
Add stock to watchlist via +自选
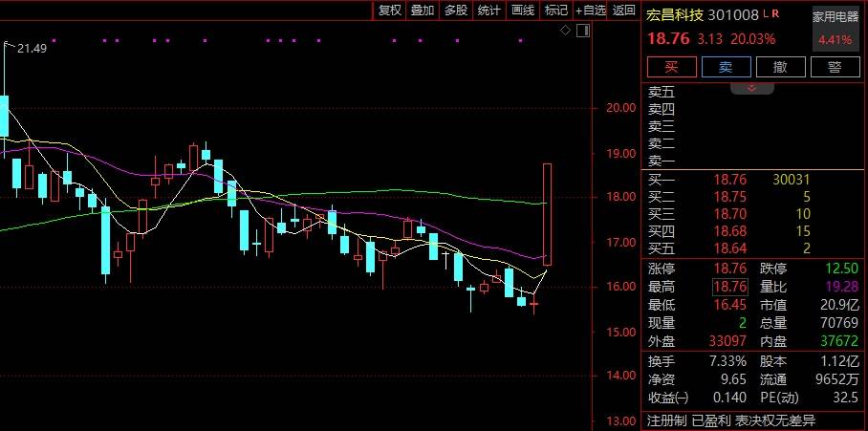590,11
